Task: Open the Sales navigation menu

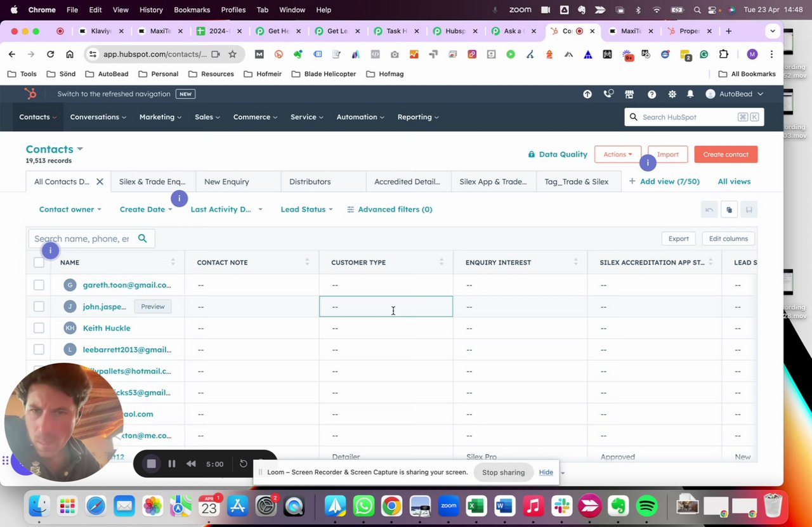Action: 207,117
